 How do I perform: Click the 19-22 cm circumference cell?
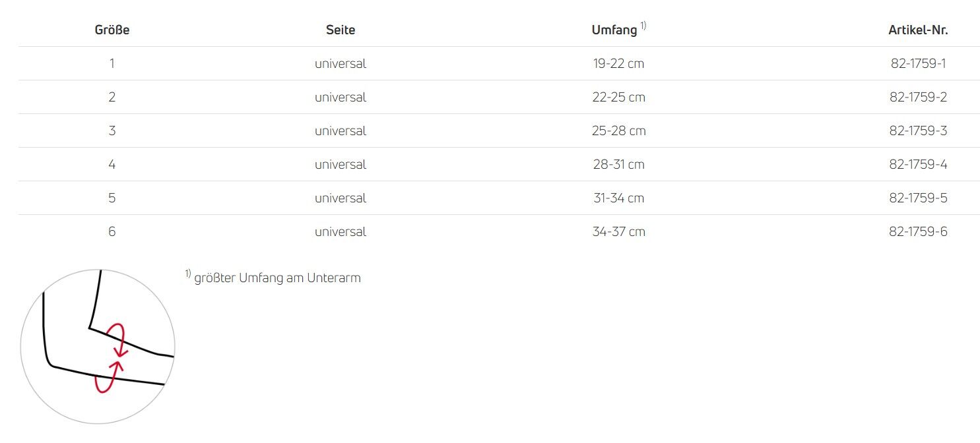(x=618, y=64)
